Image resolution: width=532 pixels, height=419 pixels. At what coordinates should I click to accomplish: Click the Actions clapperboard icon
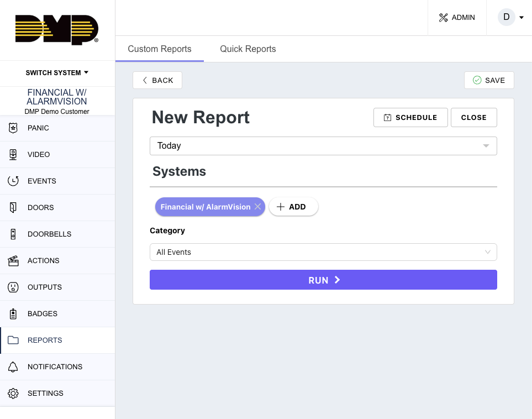tap(13, 260)
